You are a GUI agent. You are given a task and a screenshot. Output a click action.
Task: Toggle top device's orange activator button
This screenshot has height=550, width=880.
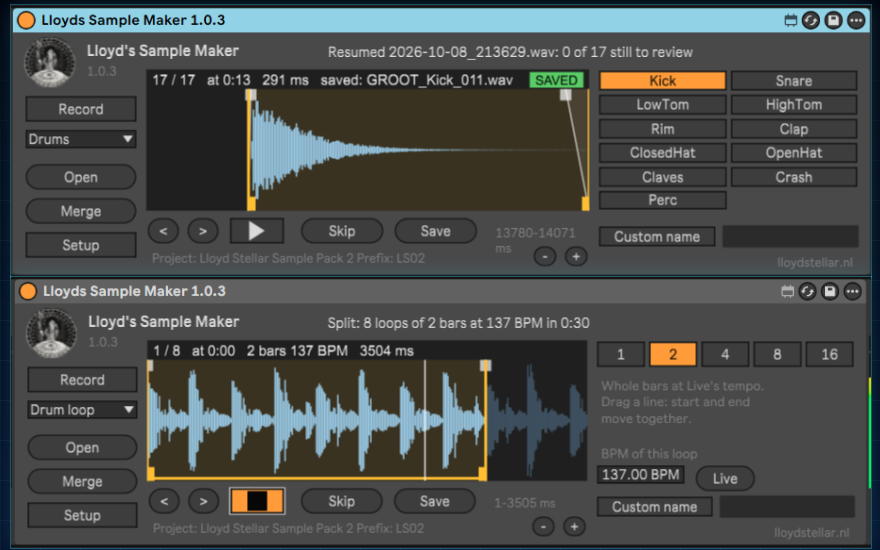(x=26, y=20)
